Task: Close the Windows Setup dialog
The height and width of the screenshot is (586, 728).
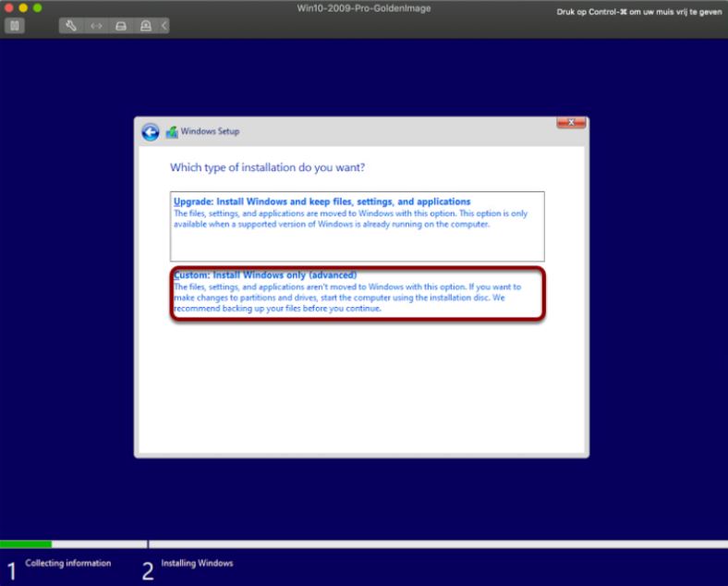Action: point(571,123)
